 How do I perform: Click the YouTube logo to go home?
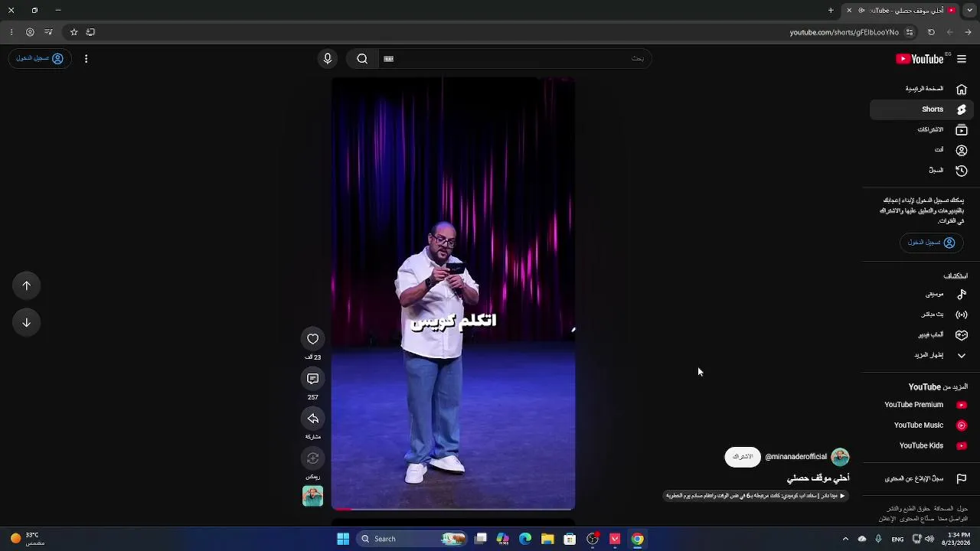[x=920, y=59]
